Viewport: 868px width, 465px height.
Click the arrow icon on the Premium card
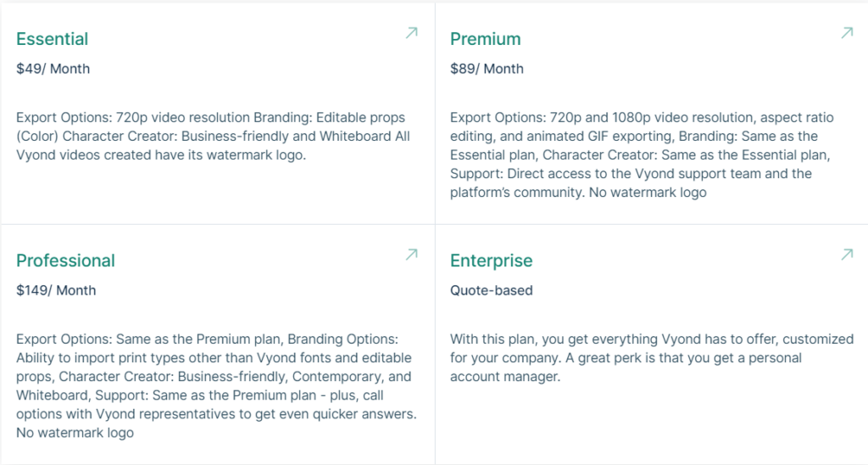click(x=846, y=33)
